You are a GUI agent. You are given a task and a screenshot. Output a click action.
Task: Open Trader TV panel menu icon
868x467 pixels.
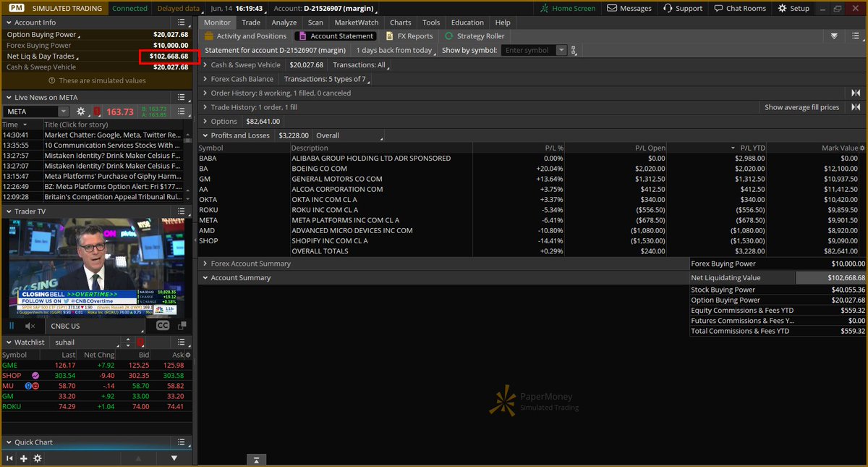coord(182,211)
